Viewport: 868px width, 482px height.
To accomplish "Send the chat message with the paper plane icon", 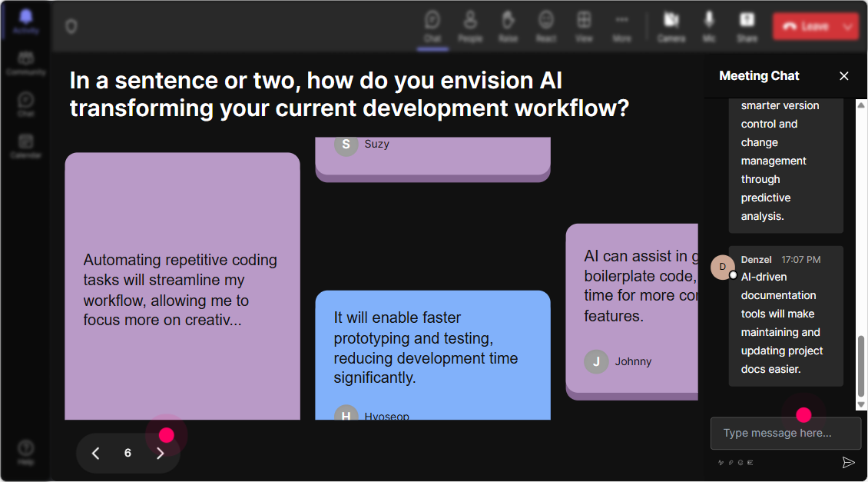I will coord(848,463).
